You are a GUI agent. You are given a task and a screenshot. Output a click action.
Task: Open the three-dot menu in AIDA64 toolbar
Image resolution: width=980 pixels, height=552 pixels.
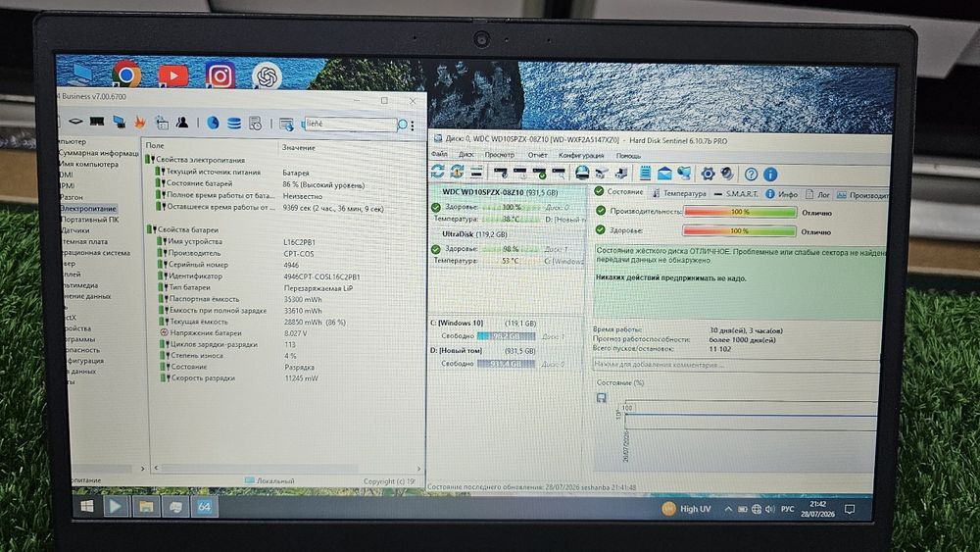click(x=413, y=125)
